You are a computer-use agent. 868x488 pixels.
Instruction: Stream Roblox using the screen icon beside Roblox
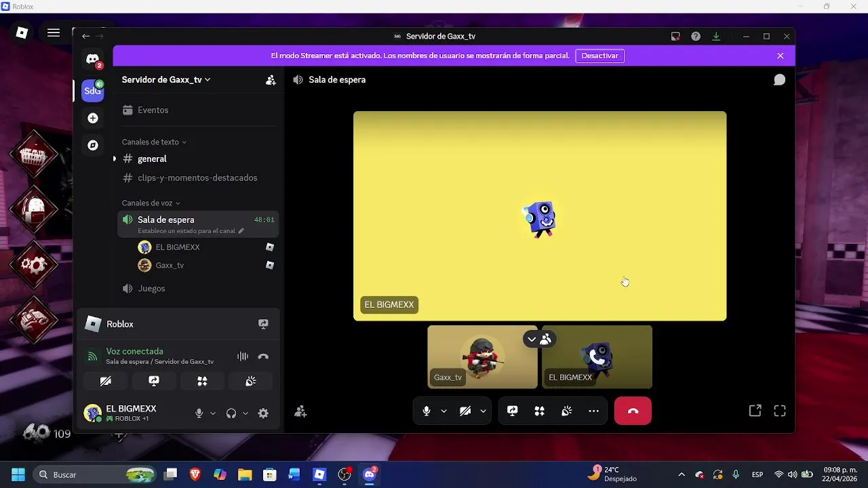tap(263, 324)
